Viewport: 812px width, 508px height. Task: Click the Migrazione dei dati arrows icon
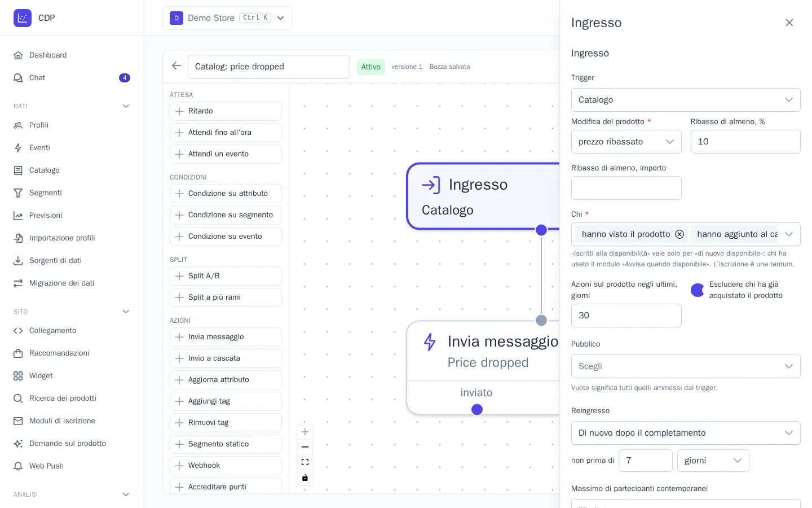pos(18,283)
